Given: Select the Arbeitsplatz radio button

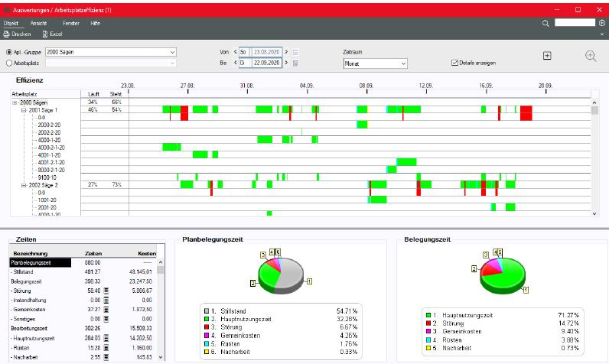Looking at the screenshot, I should pyautogui.click(x=9, y=63).
